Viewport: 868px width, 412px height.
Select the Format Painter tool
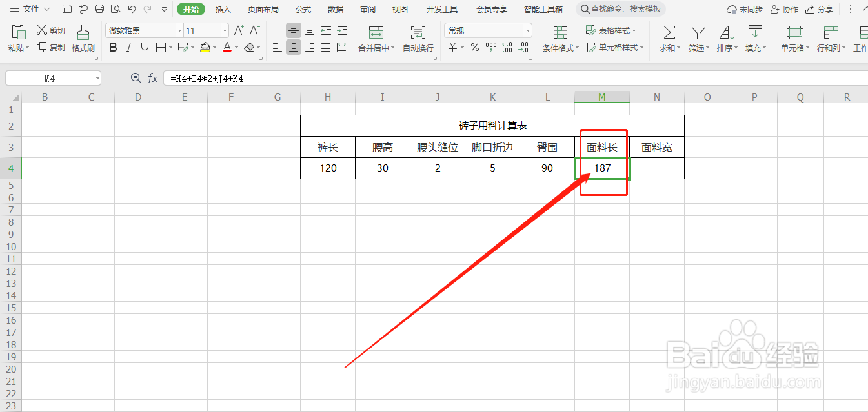click(x=83, y=37)
